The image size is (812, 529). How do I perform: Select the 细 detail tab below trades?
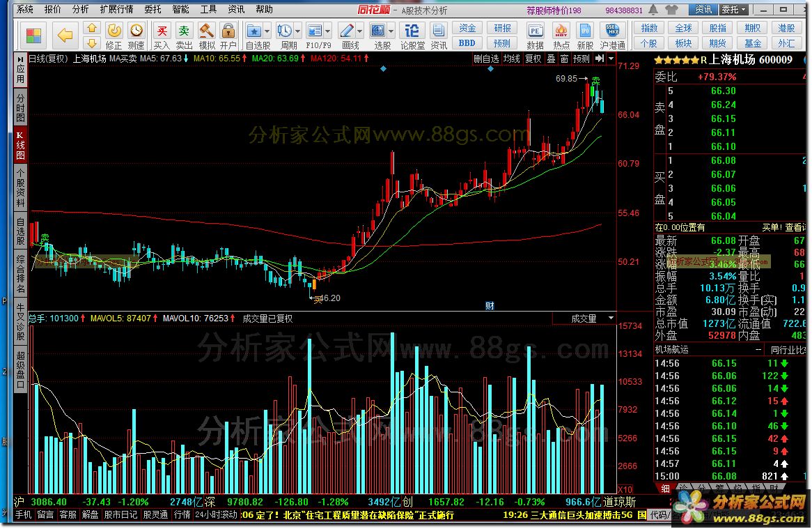[x=665, y=489]
